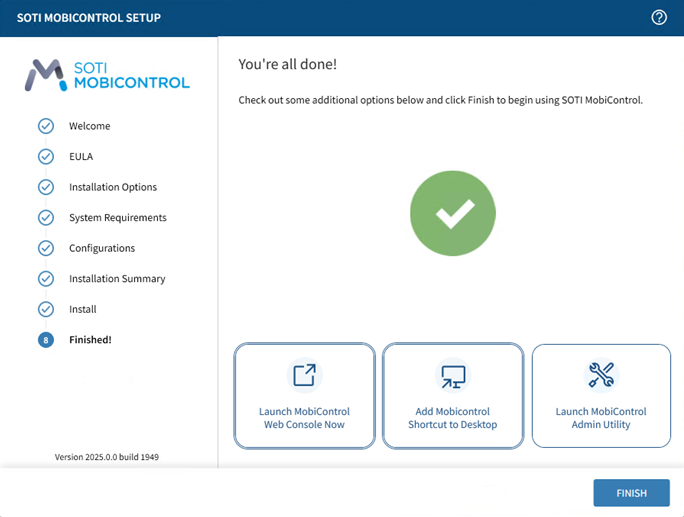Select the Installation Summary step label
The image size is (684, 517).
117,279
